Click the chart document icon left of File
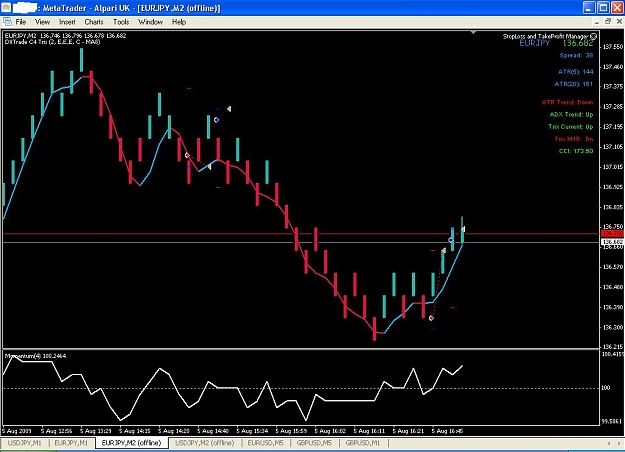The width and height of the screenshot is (625, 452). 7,22
